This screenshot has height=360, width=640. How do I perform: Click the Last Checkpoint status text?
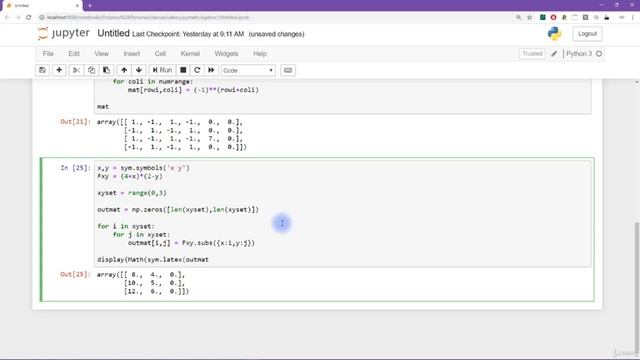(x=188, y=34)
